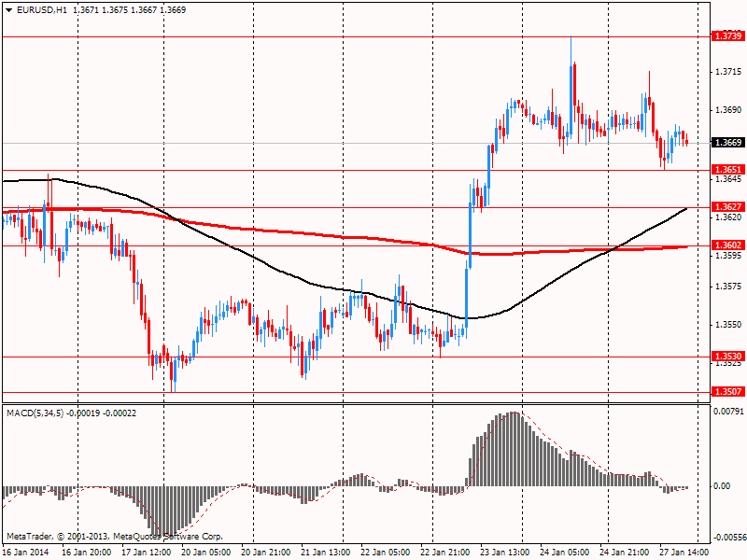Screen dimensions: 747x560
Task: Select the 1.3602 red price level label
Action: coord(728,245)
